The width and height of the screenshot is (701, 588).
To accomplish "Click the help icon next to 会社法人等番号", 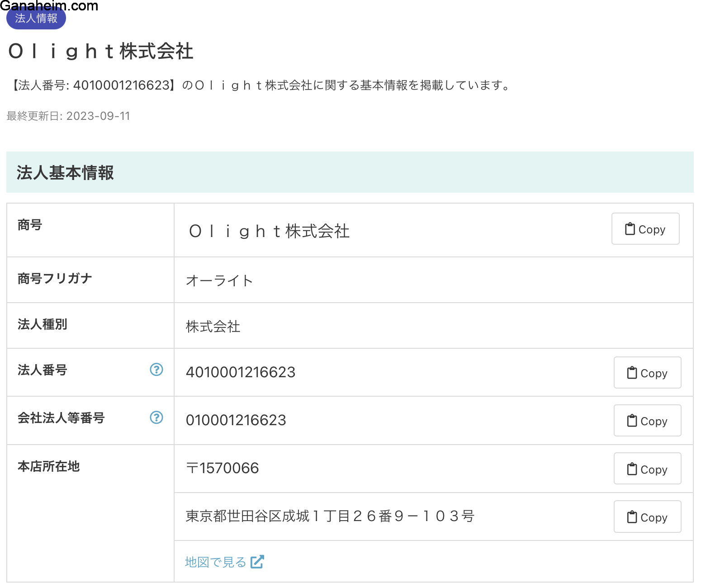I will pos(156,417).
